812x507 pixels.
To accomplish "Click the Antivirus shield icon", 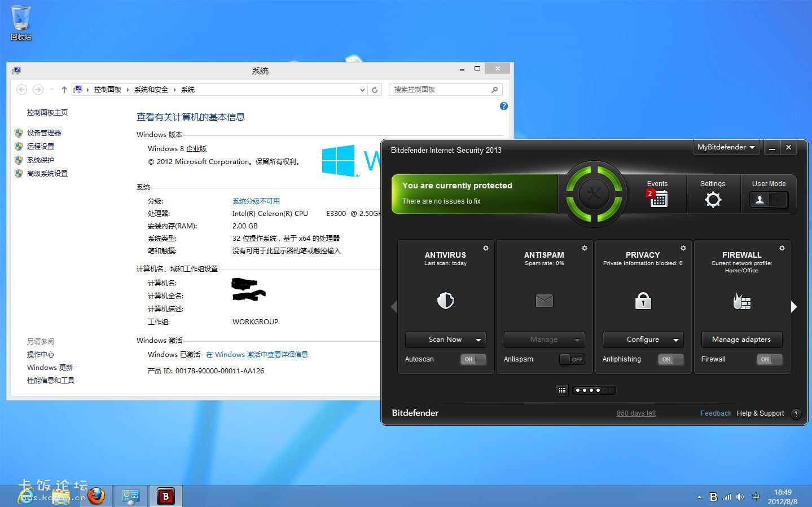I will [x=445, y=301].
